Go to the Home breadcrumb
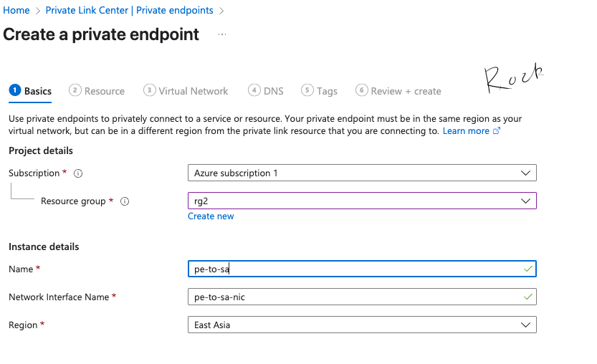The height and width of the screenshot is (364, 597). 16,11
